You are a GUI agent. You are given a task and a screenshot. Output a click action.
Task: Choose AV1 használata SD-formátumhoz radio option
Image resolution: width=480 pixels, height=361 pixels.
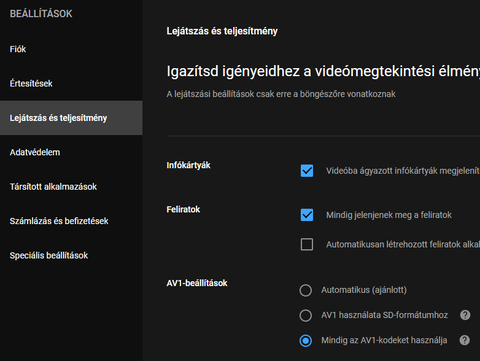point(306,315)
